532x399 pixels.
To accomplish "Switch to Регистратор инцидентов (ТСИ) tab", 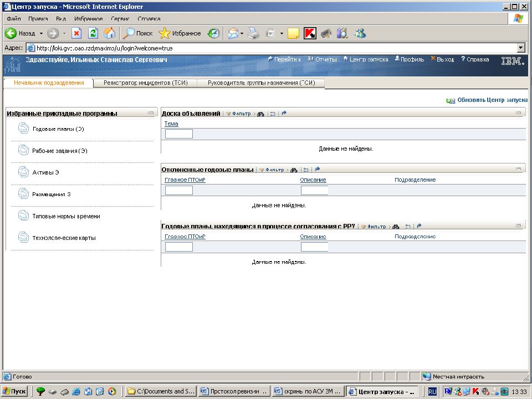I will click(146, 83).
